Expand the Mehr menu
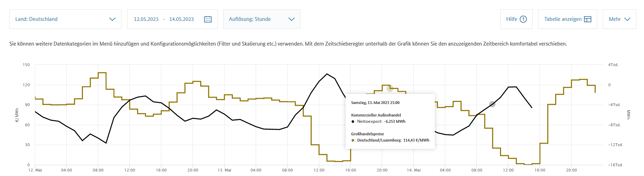 [619, 19]
